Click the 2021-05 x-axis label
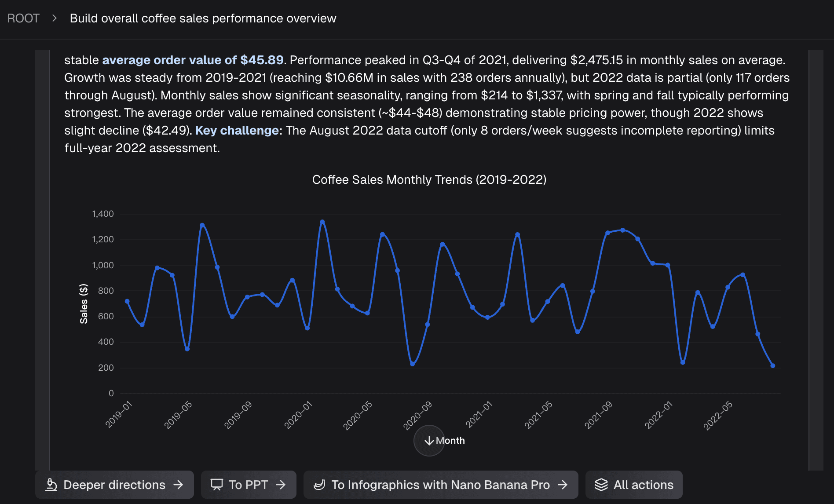The width and height of the screenshot is (834, 504). 538,415
